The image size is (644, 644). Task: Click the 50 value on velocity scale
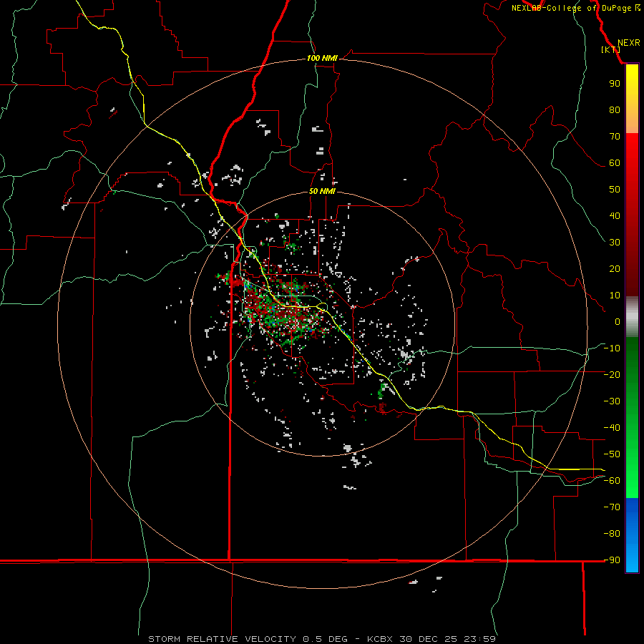615,190
